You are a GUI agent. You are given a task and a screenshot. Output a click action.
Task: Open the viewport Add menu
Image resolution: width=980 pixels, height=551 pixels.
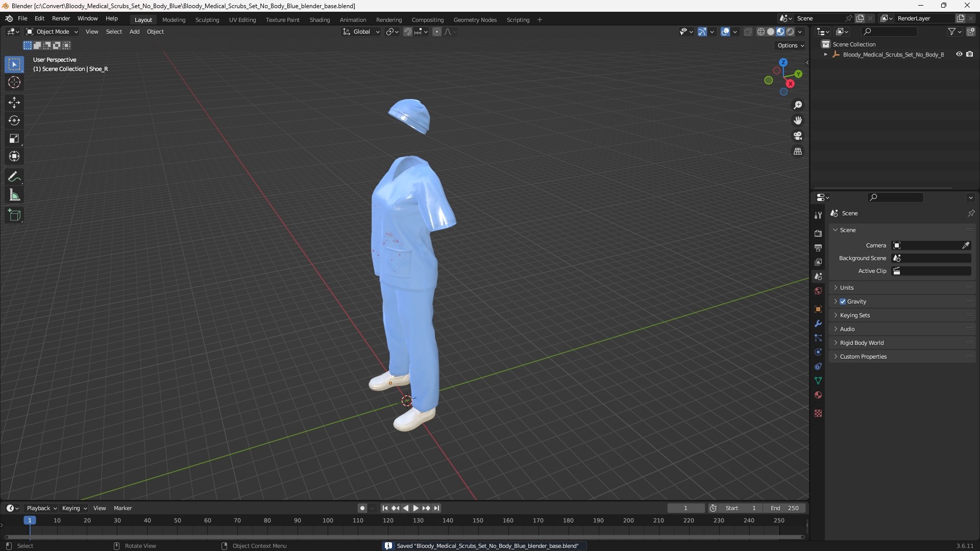(x=134, y=32)
